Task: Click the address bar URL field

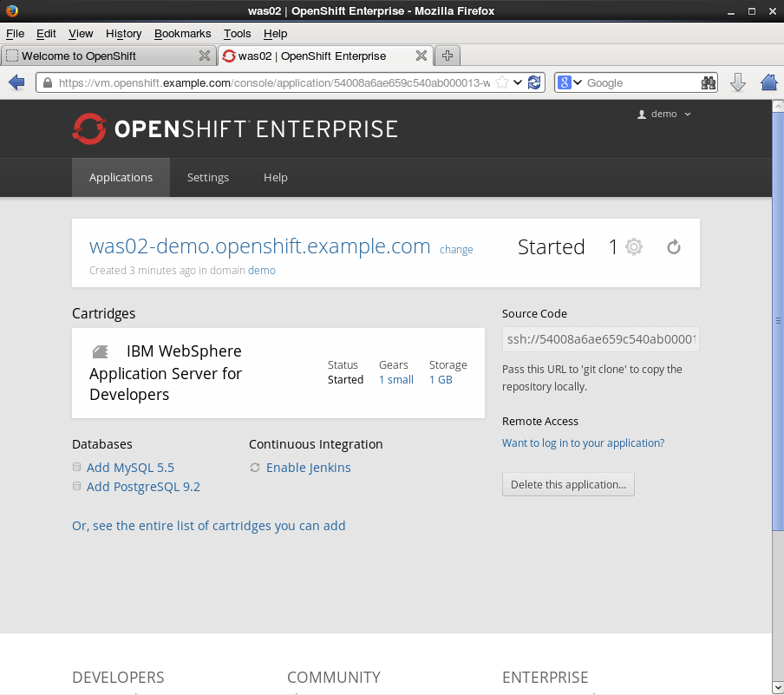Action: (274, 82)
